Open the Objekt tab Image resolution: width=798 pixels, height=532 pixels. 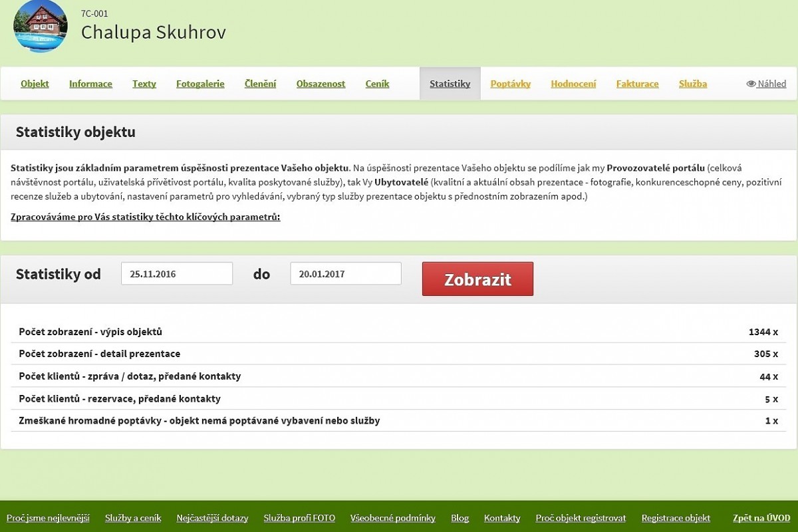click(x=35, y=84)
